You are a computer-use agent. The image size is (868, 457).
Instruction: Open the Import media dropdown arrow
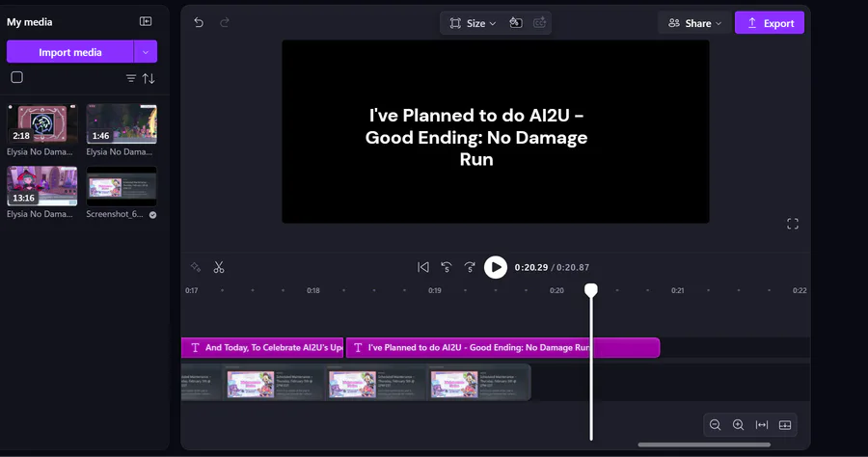coord(146,52)
